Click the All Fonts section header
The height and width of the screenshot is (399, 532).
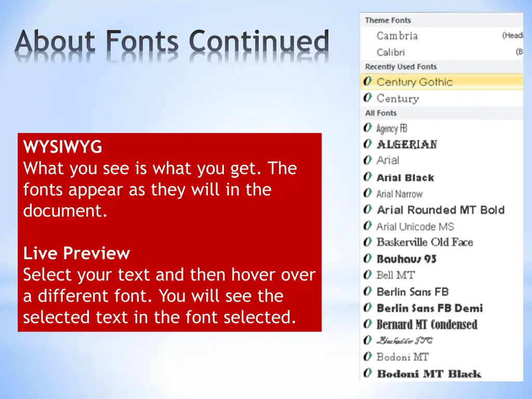click(381, 113)
